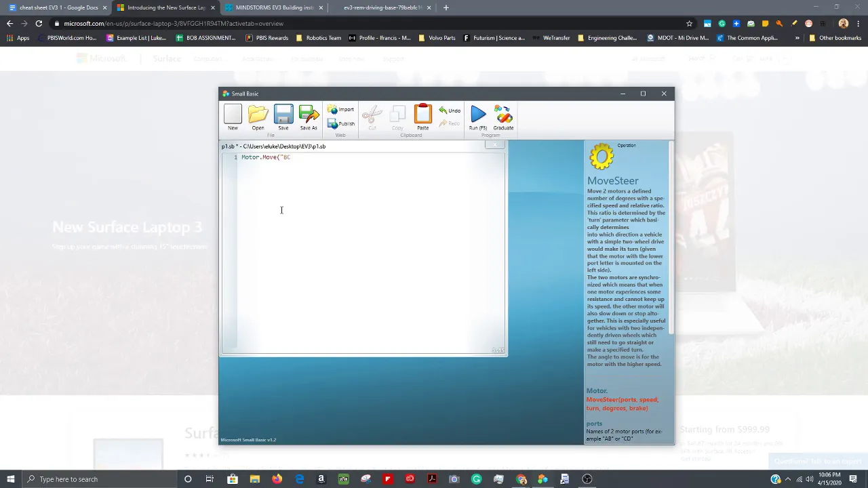This screenshot has width=868, height=488.
Task: Go back in Chrome
Action: tap(9, 24)
